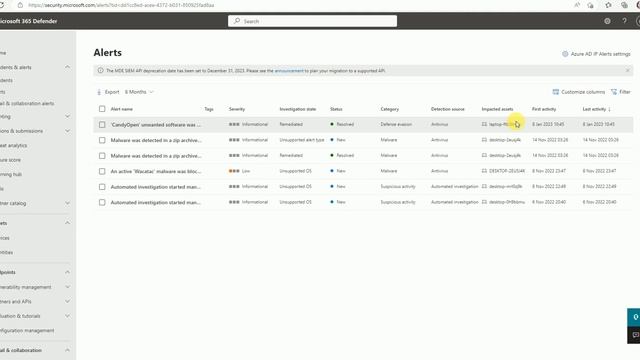Click severity dots in the Wacatac row
Image resolution: width=640 pixels, height=360 pixels.
tap(234, 171)
